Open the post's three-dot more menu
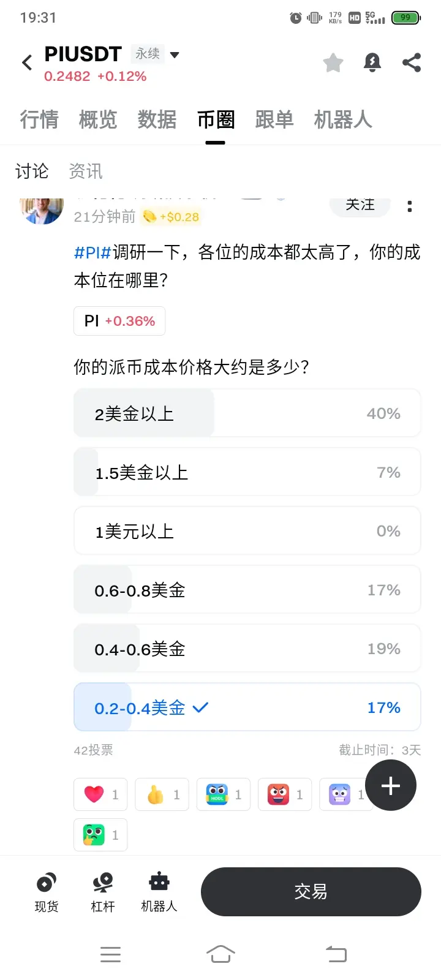The height and width of the screenshot is (980, 441). coord(410,207)
